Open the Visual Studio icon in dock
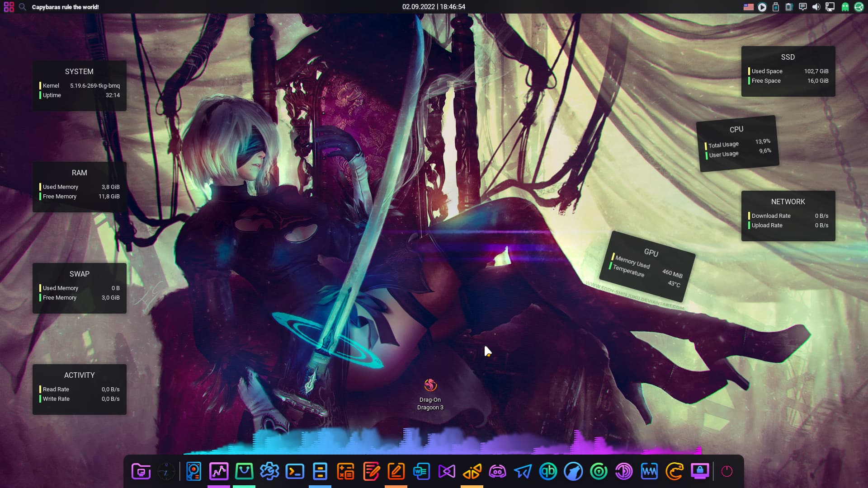The width and height of the screenshot is (868, 488). click(x=447, y=472)
